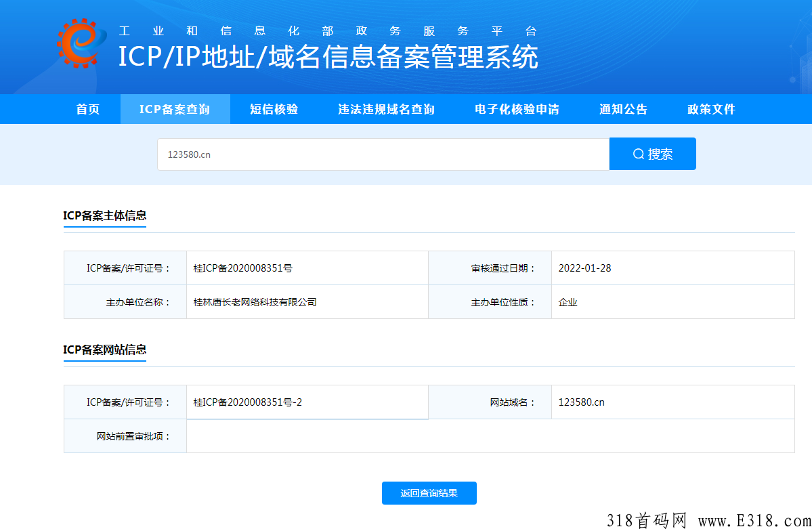Switch to 电子化核验申请 tab

click(517, 109)
